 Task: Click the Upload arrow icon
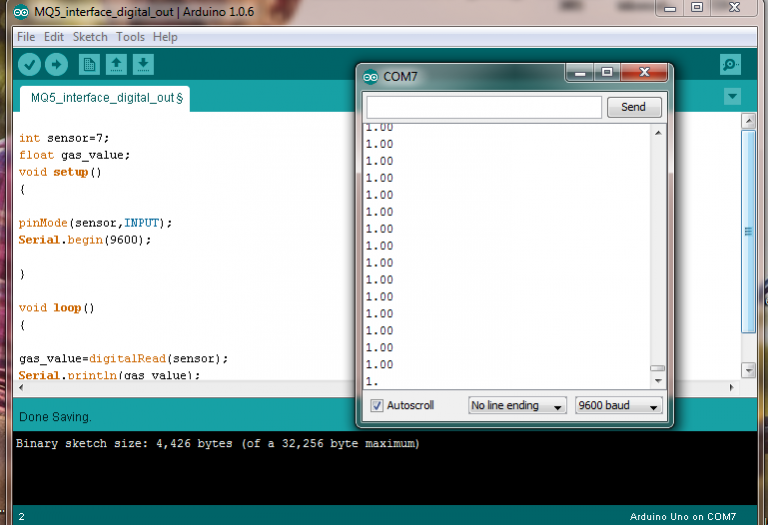tap(56, 64)
